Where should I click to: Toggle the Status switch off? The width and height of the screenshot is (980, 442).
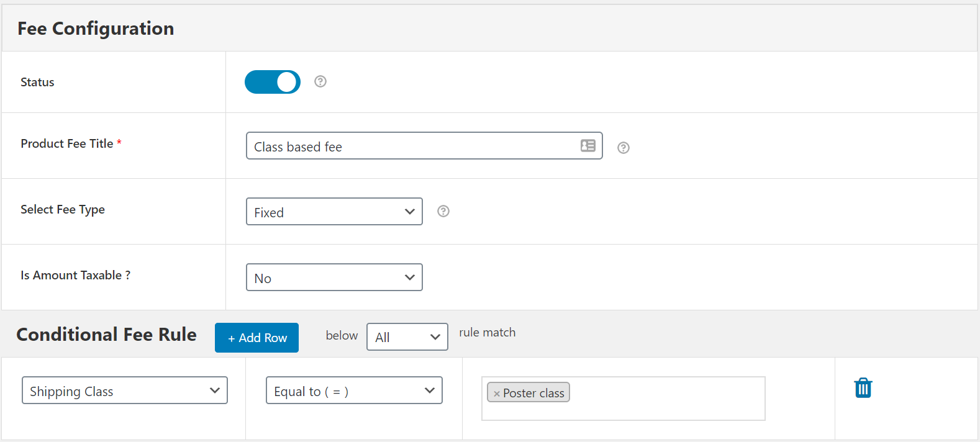click(x=273, y=82)
